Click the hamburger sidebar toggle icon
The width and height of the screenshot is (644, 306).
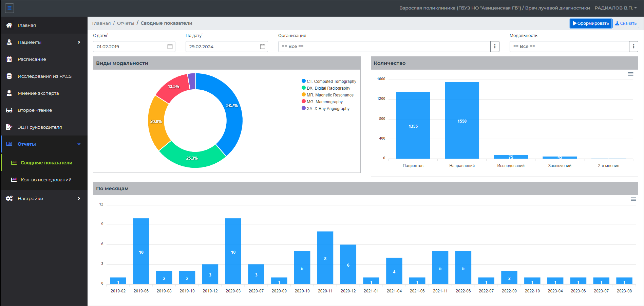coord(10,8)
